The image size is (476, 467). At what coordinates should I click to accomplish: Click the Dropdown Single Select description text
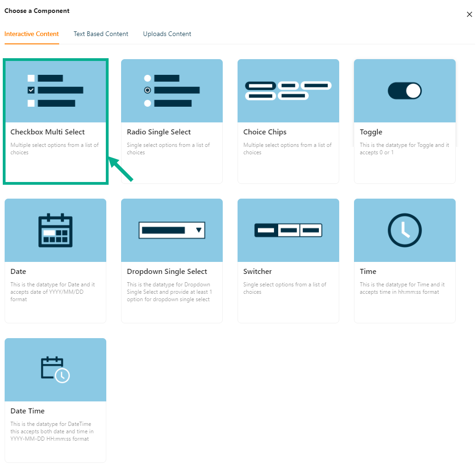point(169,292)
